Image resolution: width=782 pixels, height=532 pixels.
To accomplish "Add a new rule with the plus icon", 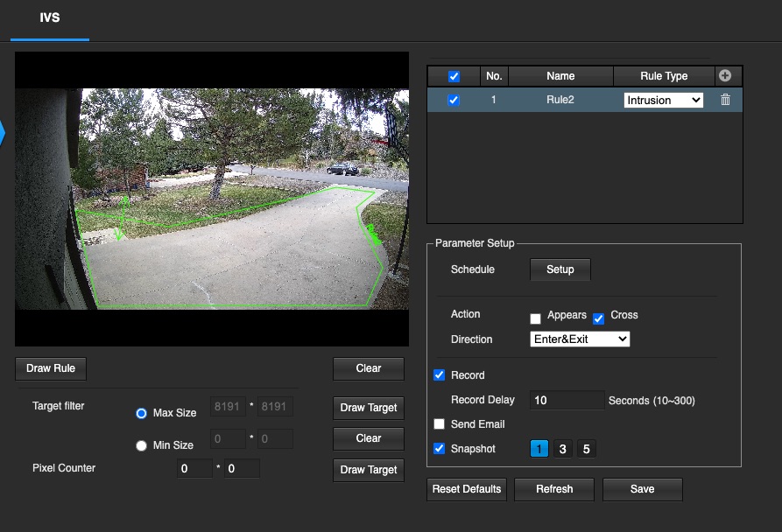I will (725, 76).
